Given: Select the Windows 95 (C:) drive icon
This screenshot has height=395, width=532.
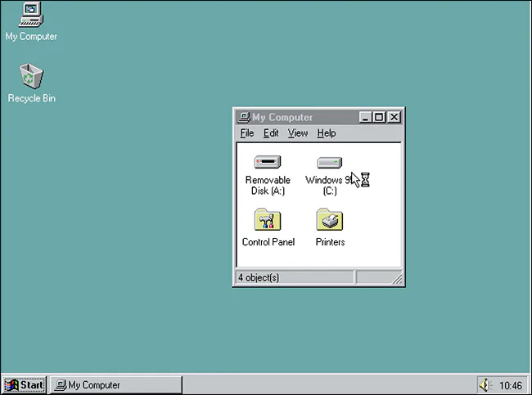Looking at the screenshot, I should point(330,163).
